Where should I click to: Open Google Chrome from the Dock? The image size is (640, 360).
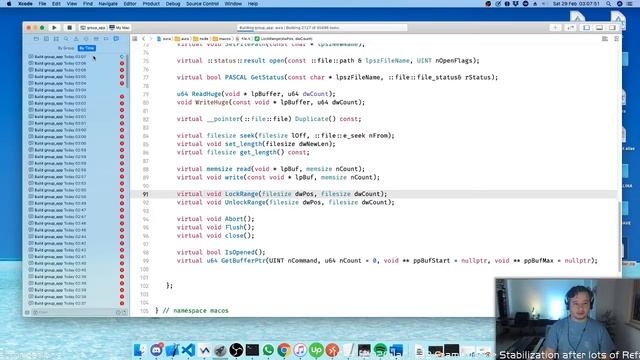click(x=284, y=350)
